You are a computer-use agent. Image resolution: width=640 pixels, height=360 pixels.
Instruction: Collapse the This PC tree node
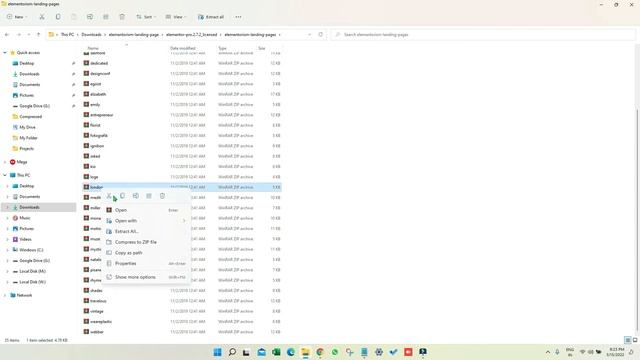coord(5,175)
